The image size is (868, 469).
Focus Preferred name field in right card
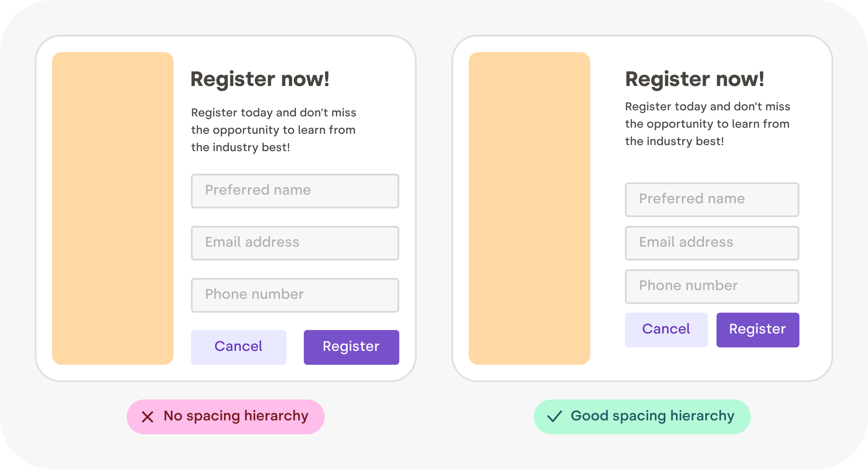712,200
